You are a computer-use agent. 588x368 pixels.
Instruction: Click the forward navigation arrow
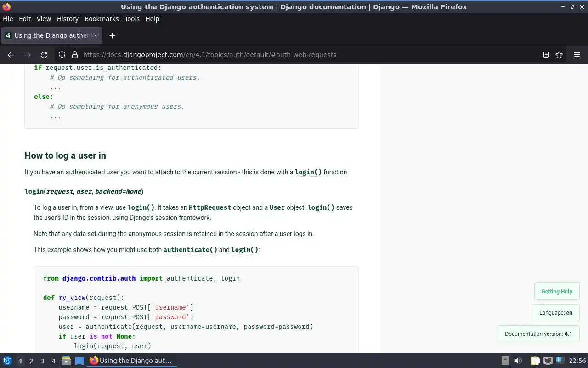click(28, 55)
